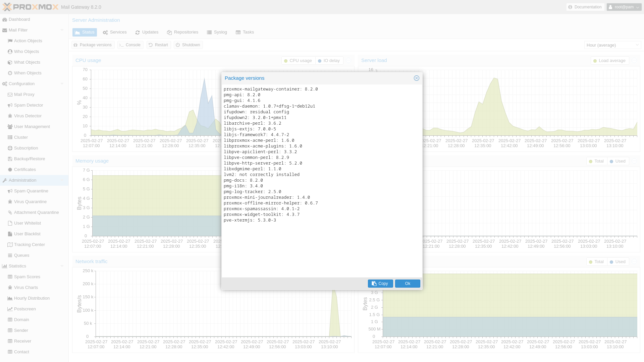
Task: Open the Dashboard icon in sidebar
Action: click(5, 19)
